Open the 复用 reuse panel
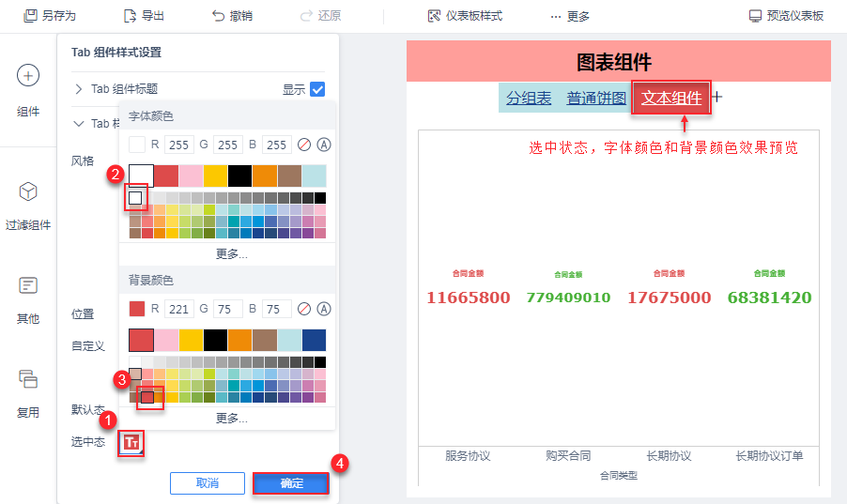The image size is (847, 504). (28, 379)
